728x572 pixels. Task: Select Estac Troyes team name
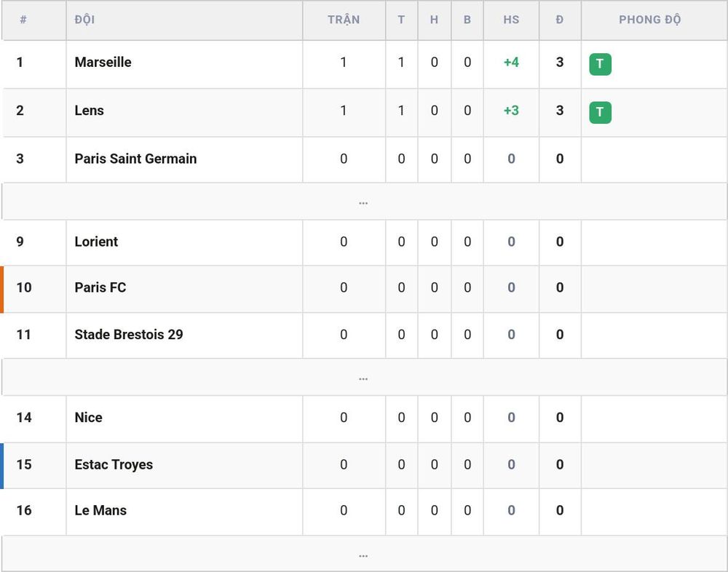[x=114, y=465]
